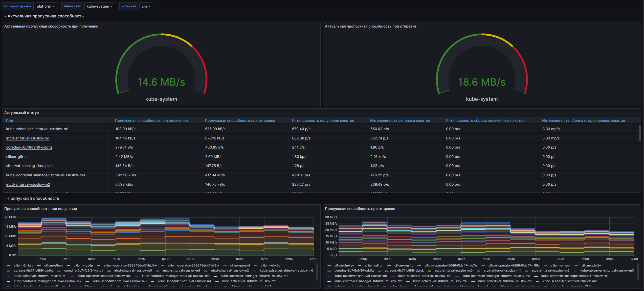Collapse the Актуальная пропускная способность row

(x=46, y=16)
